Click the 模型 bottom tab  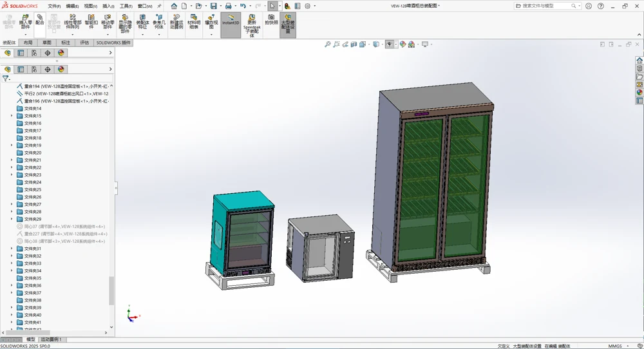click(x=31, y=339)
